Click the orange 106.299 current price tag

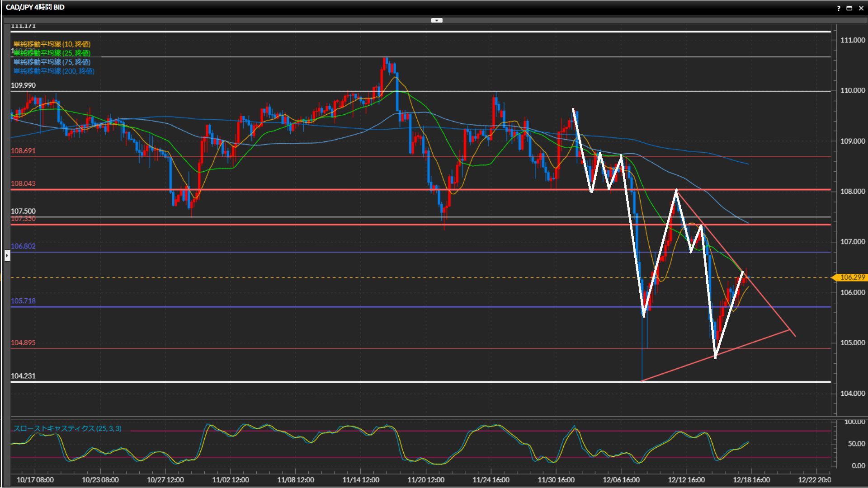pyautogui.click(x=852, y=277)
